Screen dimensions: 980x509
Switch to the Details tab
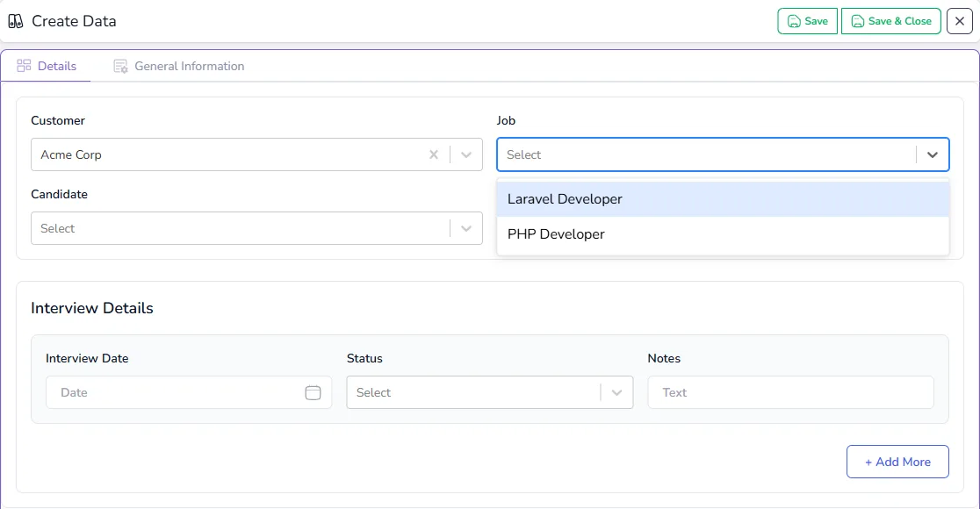(47, 66)
